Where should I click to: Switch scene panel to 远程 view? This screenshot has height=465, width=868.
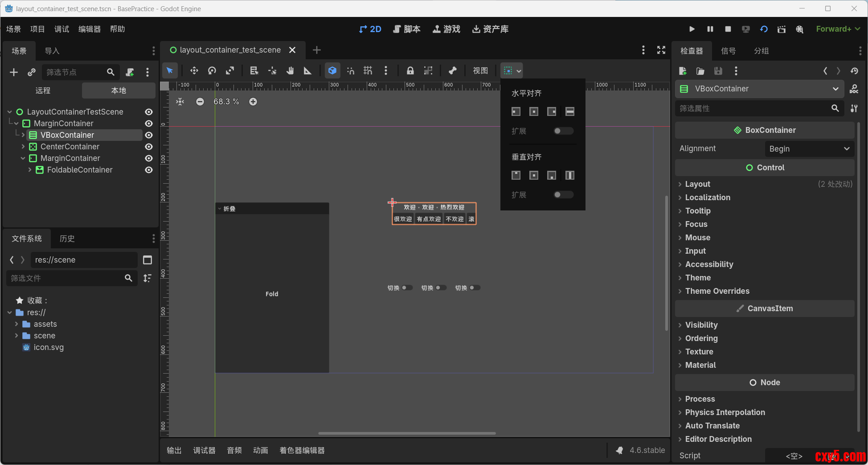43,90
